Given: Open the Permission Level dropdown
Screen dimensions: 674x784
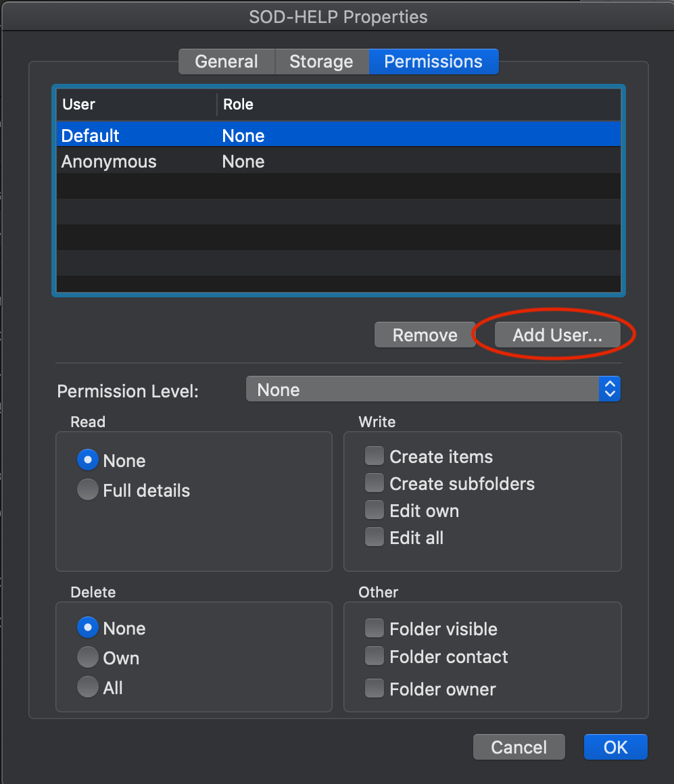Looking at the screenshot, I should [433, 390].
